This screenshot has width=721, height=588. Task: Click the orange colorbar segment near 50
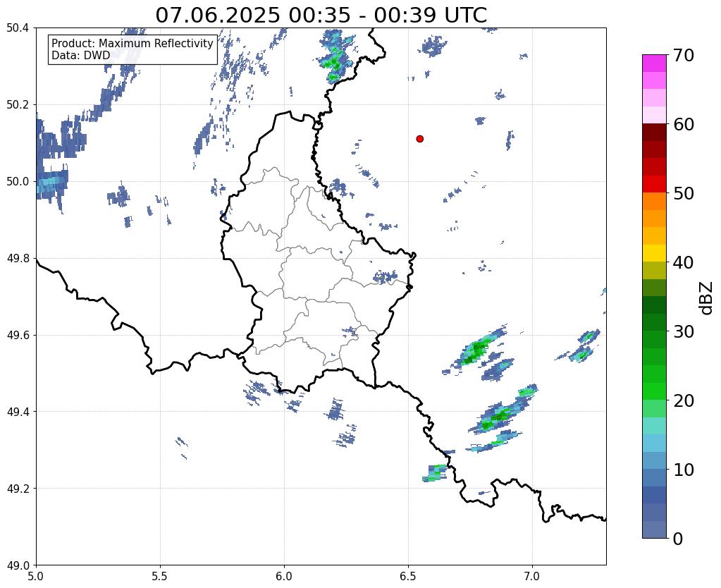(654, 201)
